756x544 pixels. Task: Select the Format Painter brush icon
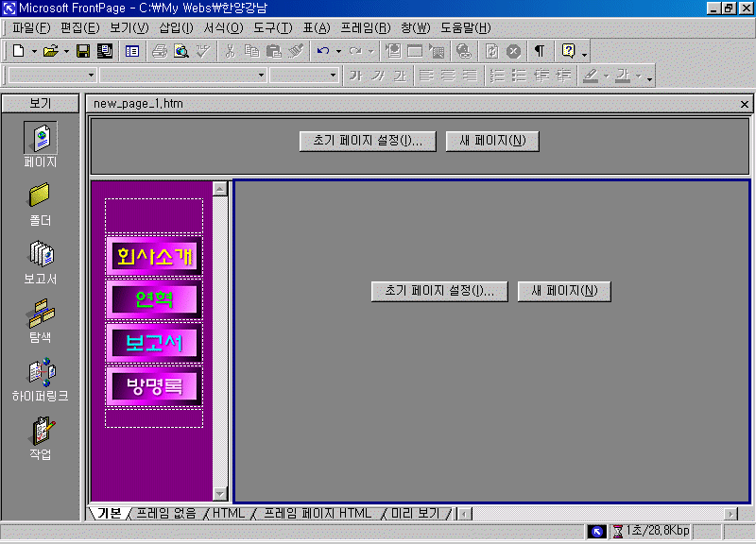coord(296,51)
